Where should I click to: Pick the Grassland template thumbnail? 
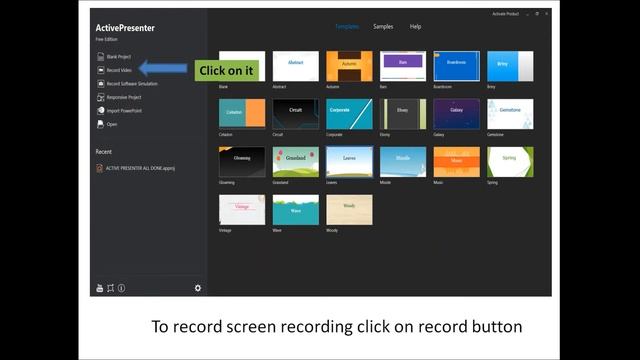coord(296,162)
